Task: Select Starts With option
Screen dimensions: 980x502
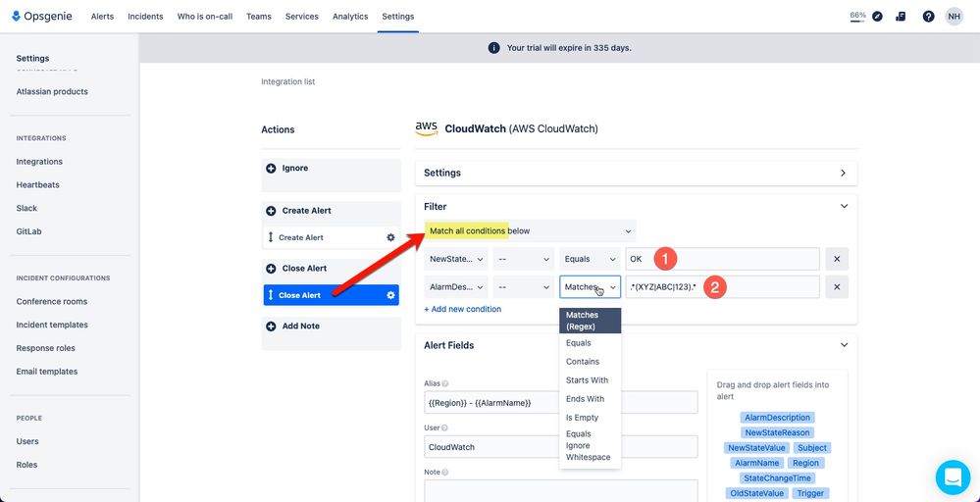Action: [x=590, y=380]
